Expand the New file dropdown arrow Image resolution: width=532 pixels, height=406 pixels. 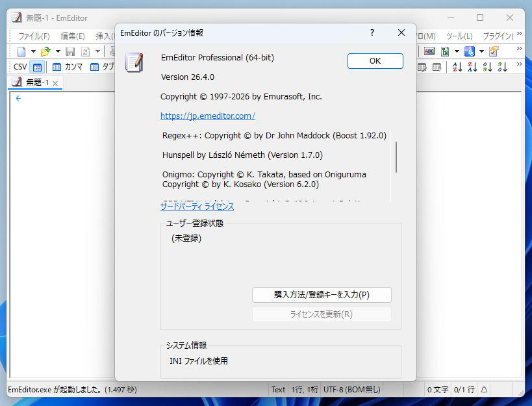click(33, 51)
